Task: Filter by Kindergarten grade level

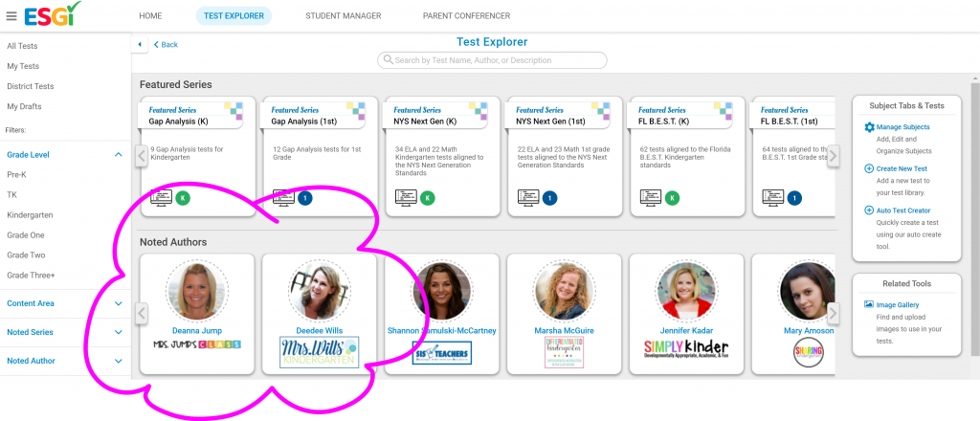Action: [30, 215]
